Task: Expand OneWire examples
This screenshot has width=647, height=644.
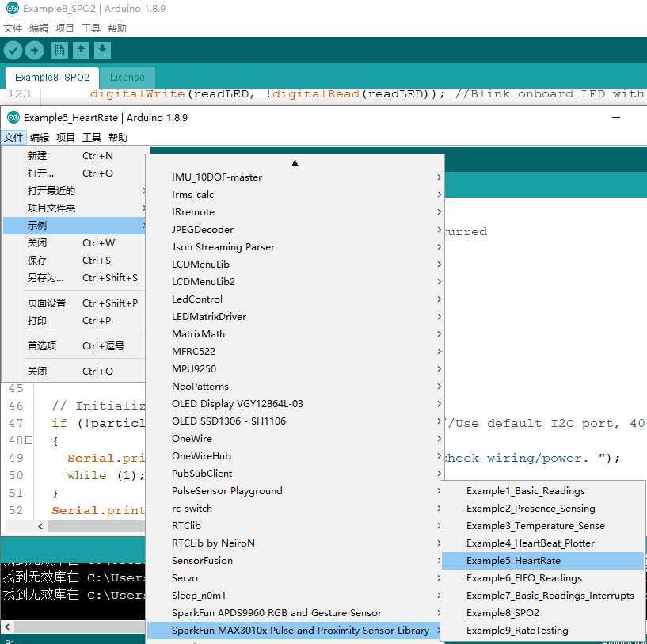Action: [x=295, y=438]
